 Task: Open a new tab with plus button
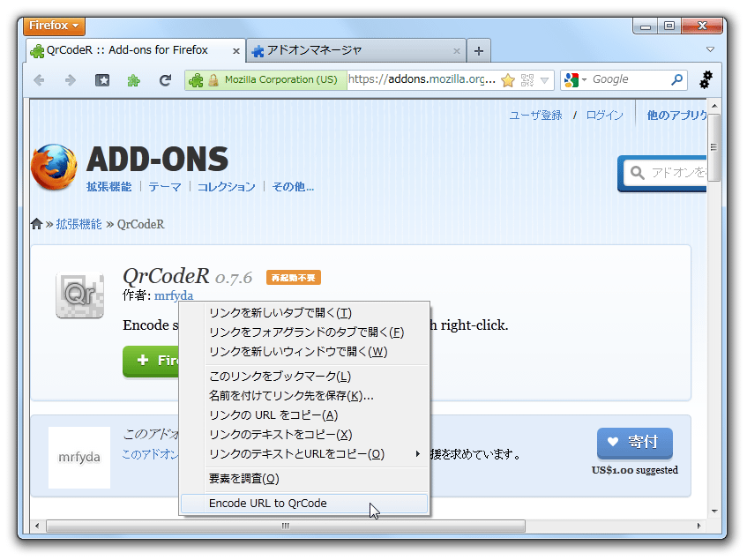click(479, 51)
